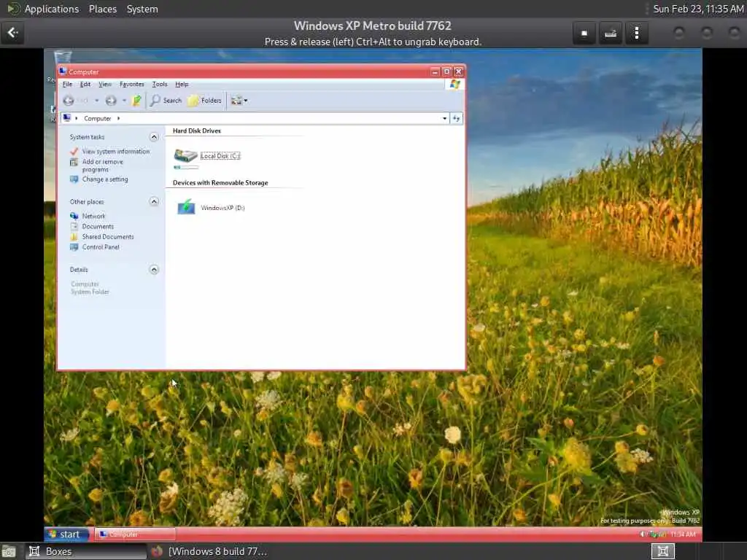Screen dimensions: 747x560
Task: Open the View menu
Action: point(105,85)
